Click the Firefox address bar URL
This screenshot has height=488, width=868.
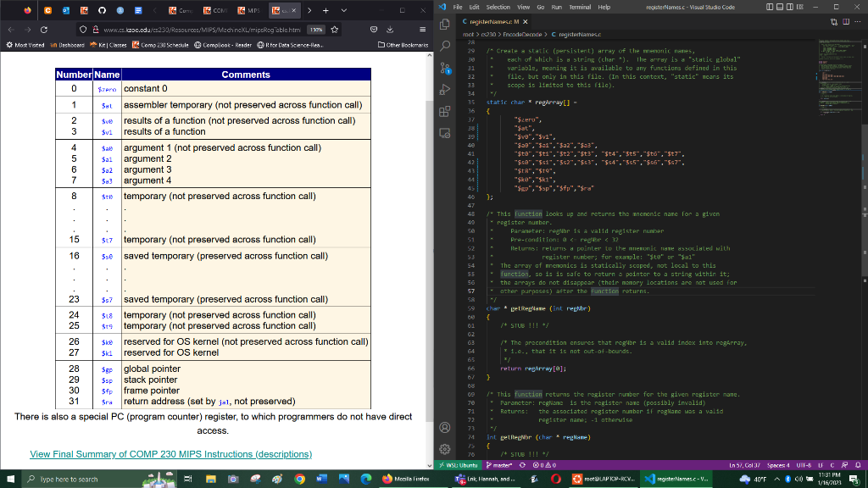coord(203,29)
